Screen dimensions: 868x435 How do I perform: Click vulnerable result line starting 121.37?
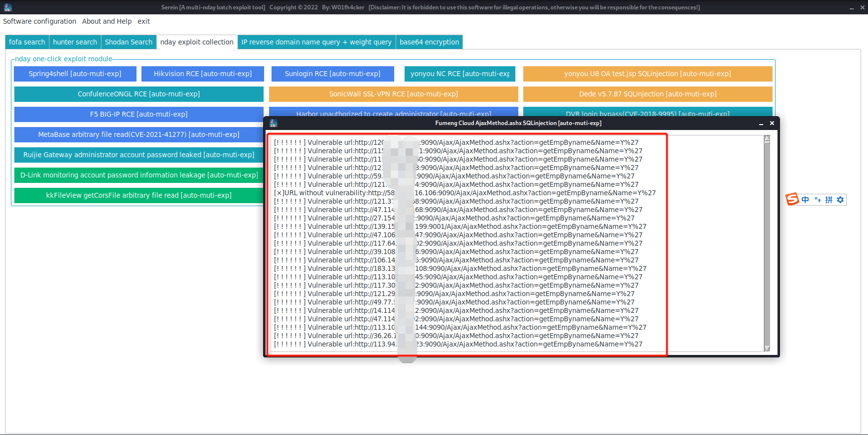(456, 201)
